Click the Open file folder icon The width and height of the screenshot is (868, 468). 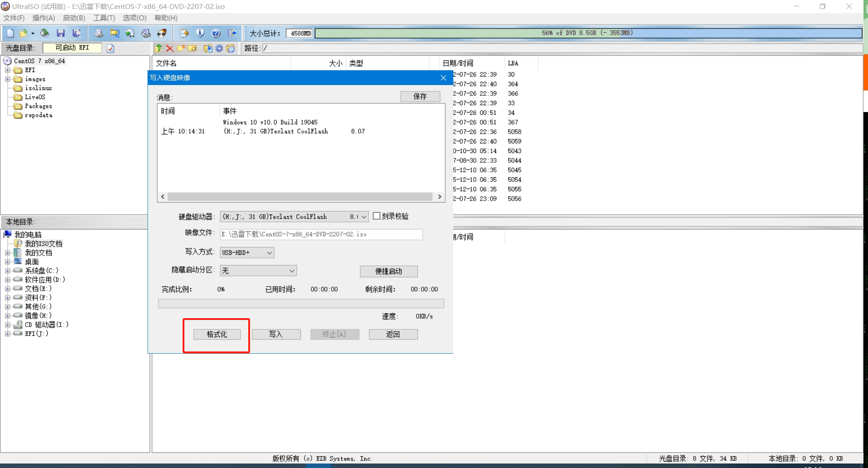pos(23,33)
